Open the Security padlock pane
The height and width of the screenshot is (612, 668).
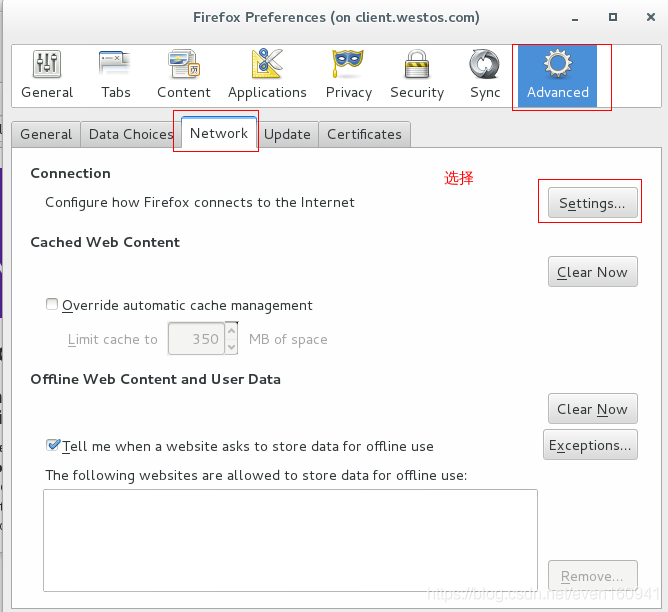point(417,75)
